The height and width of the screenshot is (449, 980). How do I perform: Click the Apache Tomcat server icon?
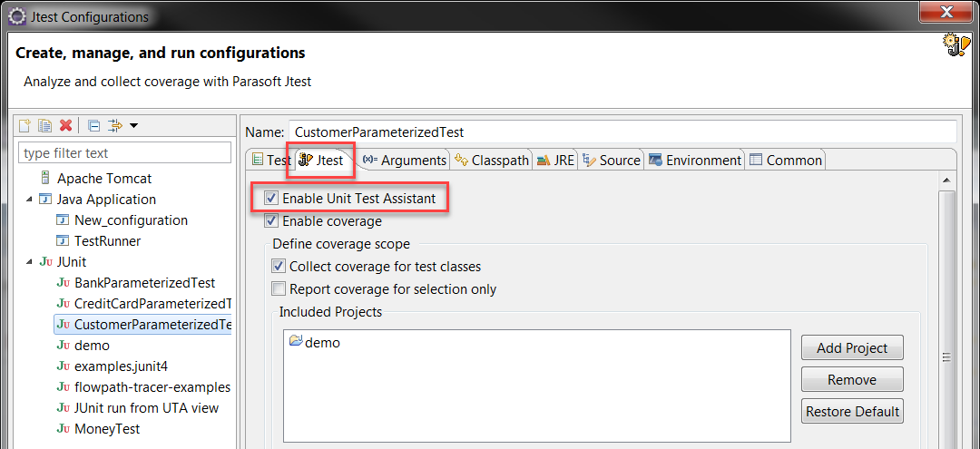(45, 178)
